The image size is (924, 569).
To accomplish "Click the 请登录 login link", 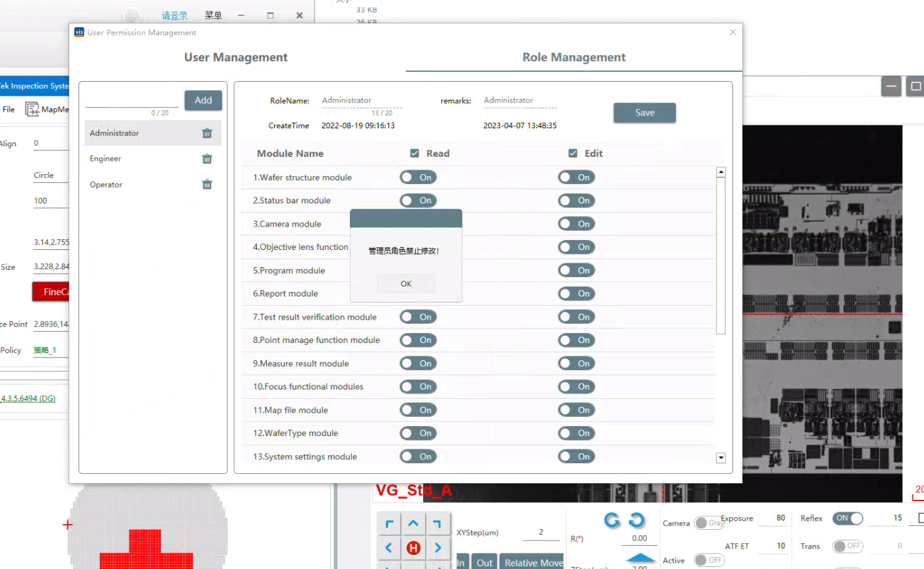I will pos(174,15).
